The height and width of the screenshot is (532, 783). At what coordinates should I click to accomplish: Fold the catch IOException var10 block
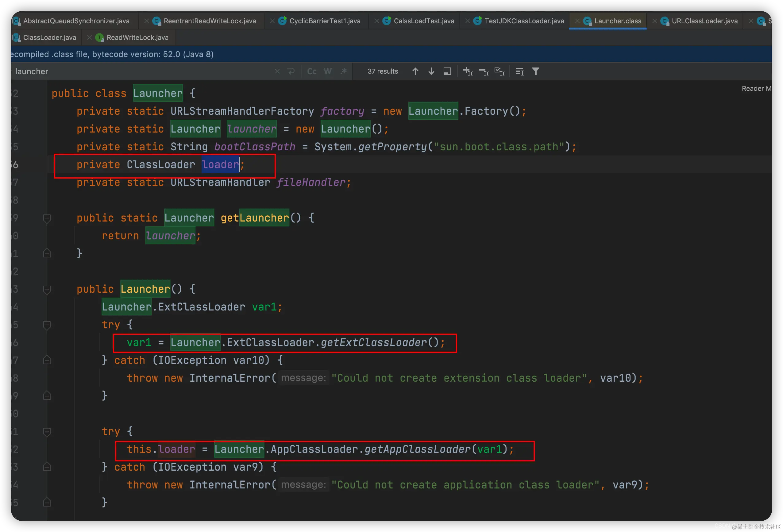(47, 360)
